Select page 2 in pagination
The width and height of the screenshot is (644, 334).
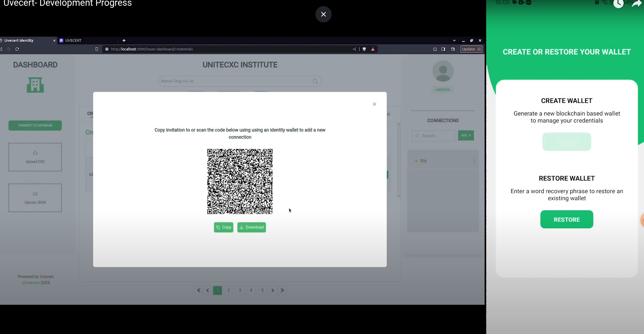pos(229,291)
